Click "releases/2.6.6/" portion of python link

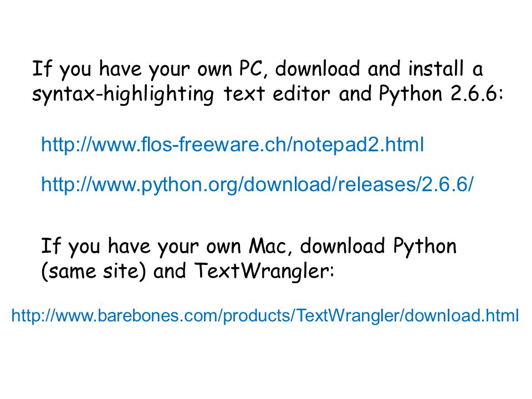(406, 185)
